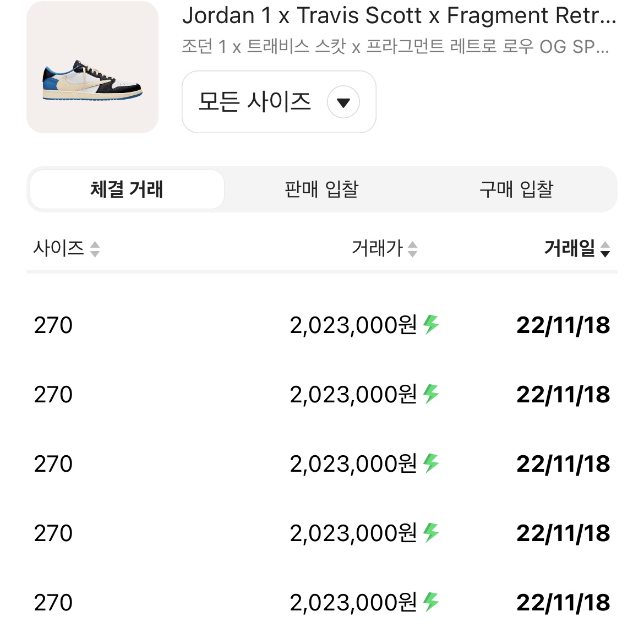Click the green bolt icon on the fourth transaction
Screen dimensions: 644x644
click(x=432, y=532)
